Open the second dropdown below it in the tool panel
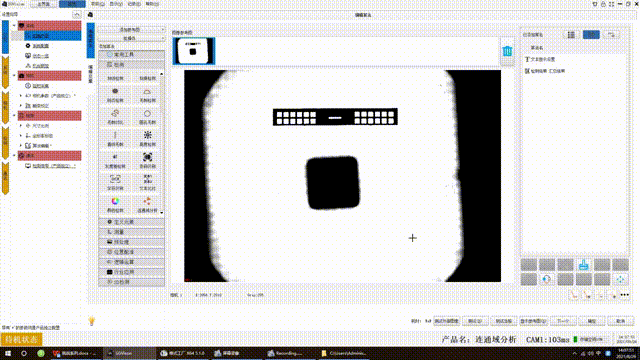Viewport: 640px width, 360px height. pyautogui.click(x=131, y=38)
